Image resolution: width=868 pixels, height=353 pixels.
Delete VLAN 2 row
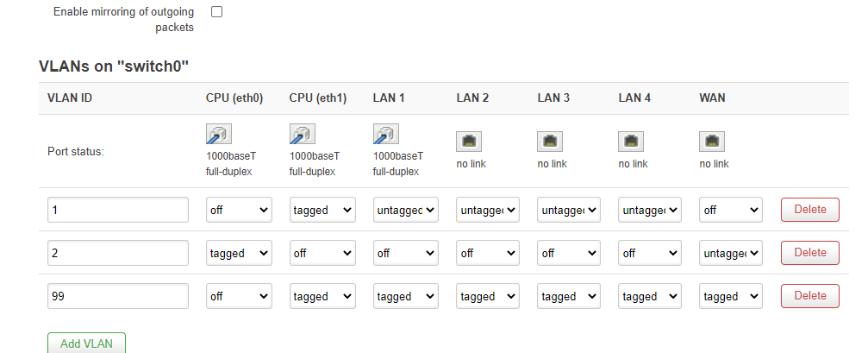tap(810, 253)
